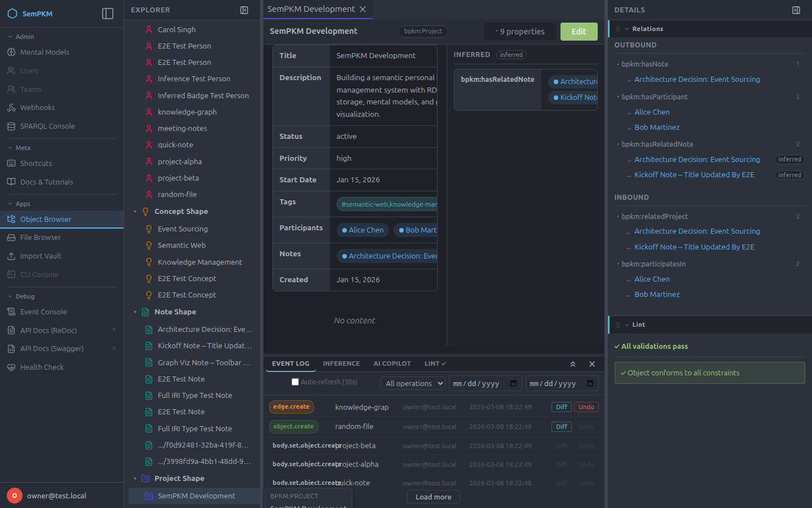812x508 pixels.
Task: Switch to Lint tab in bottom panel
Action: [x=435, y=364]
